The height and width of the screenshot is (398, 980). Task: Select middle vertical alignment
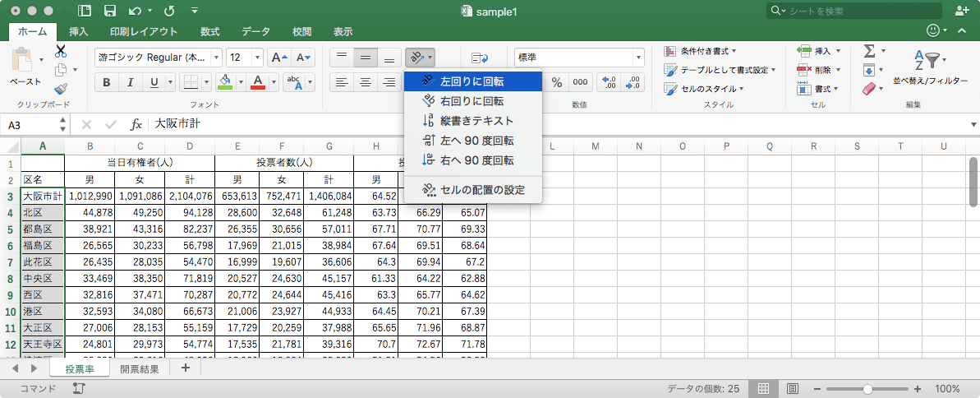pyautogui.click(x=366, y=58)
